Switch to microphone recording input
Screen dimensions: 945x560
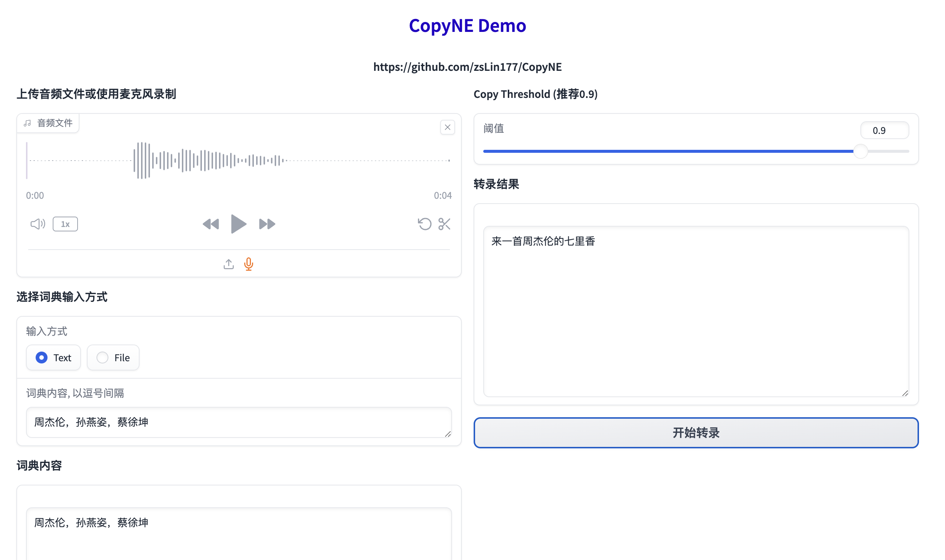tap(248, 264)
